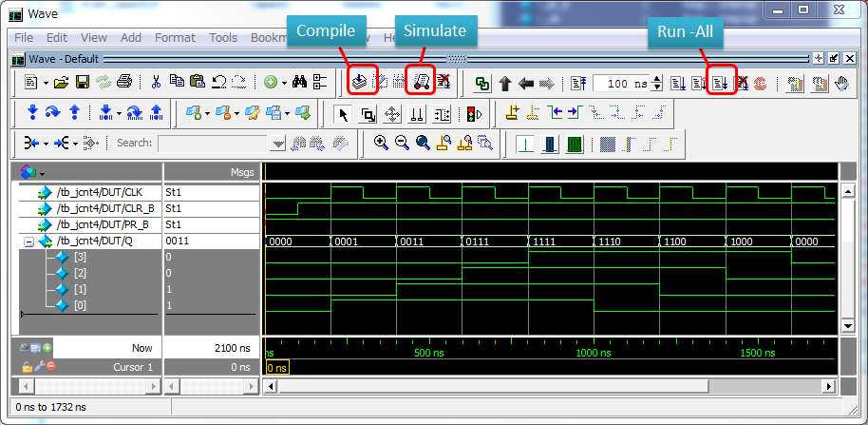Open a file with the folder icon

point(61,83)
